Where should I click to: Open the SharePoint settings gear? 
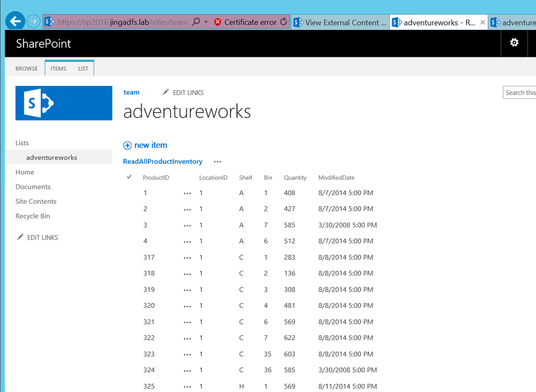coord(514,42)
